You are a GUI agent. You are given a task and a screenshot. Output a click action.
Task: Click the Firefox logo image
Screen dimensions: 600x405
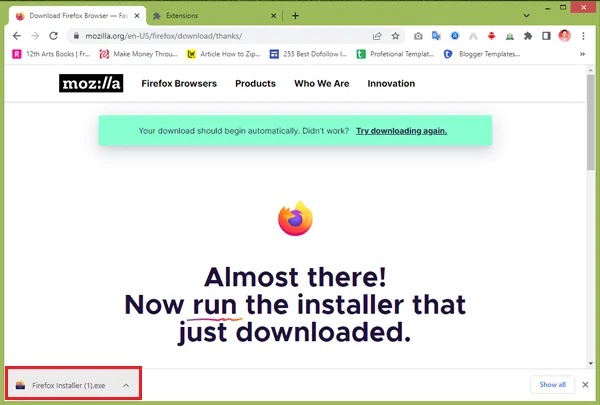coord(295,218)
